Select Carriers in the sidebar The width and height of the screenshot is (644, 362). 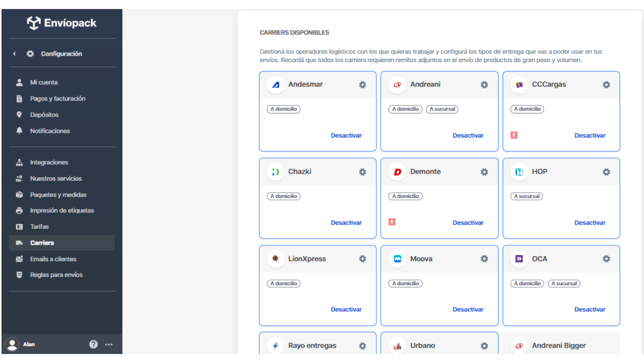pyautogui.click(x=62, y=243)
